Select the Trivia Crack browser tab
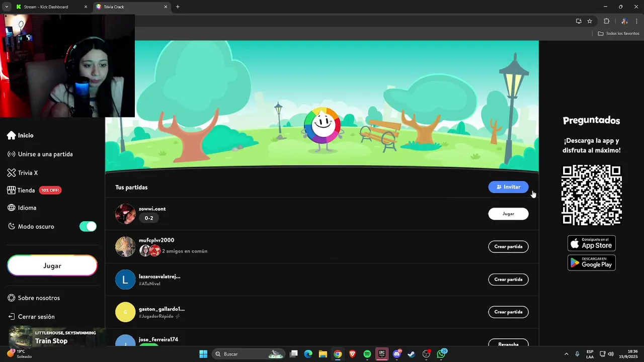Image resolution: width=644 pixels, height=362 pixels. (x=131, y=7)
